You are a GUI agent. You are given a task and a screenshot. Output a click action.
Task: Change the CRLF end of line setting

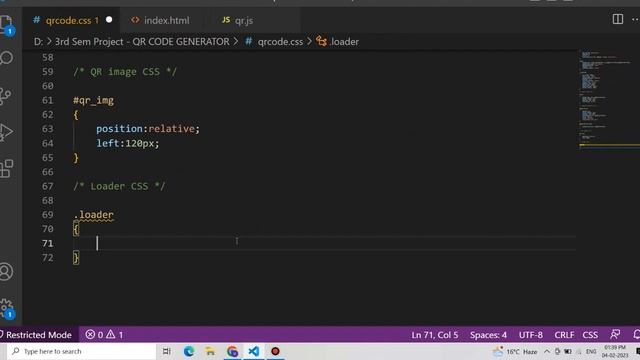pos(564,335)
